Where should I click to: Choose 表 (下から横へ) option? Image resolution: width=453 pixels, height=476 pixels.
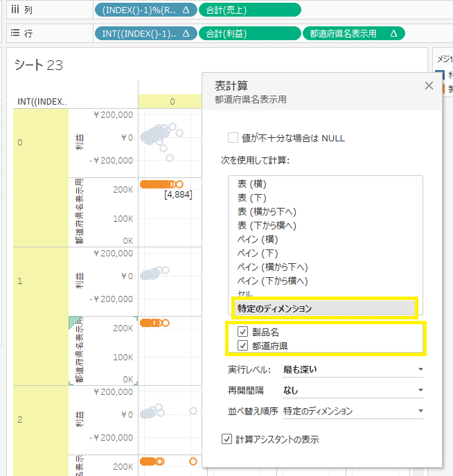pos(267,226)
